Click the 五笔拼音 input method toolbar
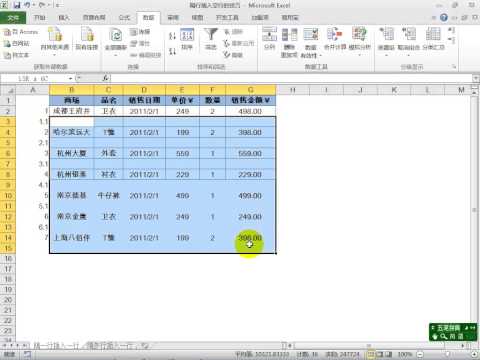The image size is (480, 360). [453, 332]
